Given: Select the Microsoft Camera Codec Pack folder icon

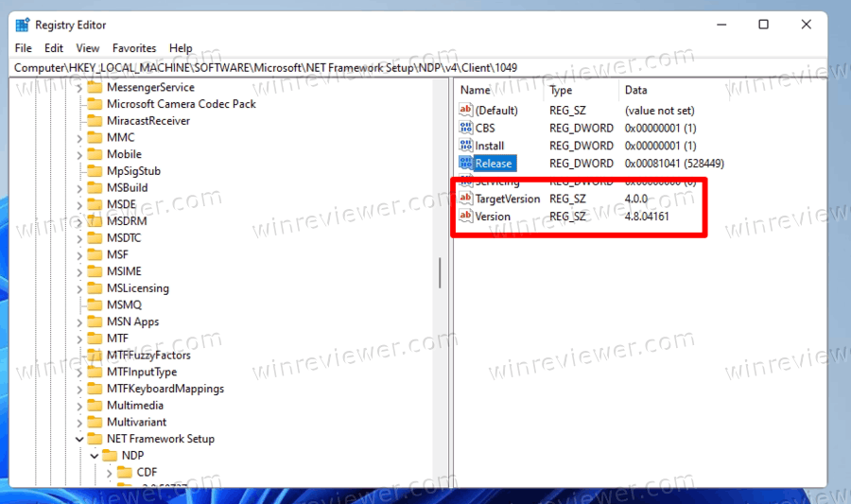Looking at the screenshot, I should pos(95,104).
